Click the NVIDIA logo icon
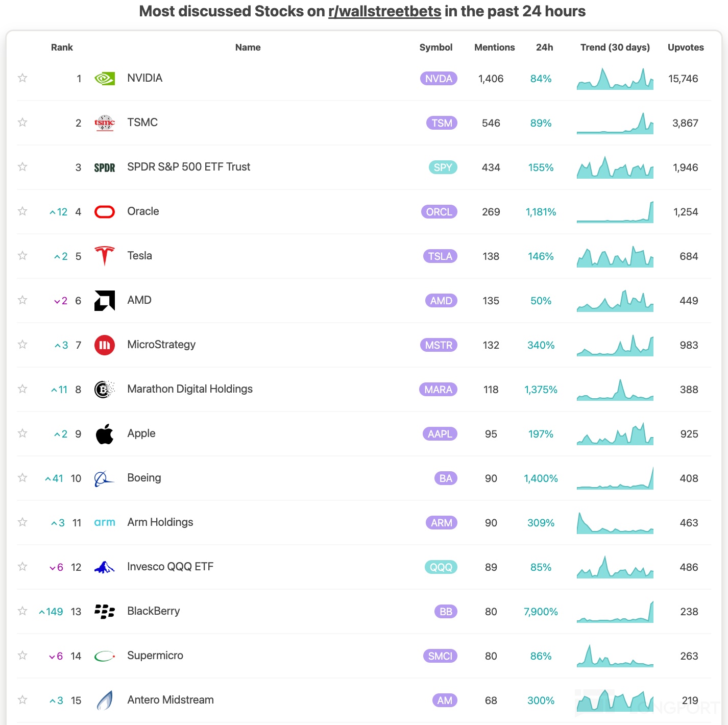 (x=105, y=79)
